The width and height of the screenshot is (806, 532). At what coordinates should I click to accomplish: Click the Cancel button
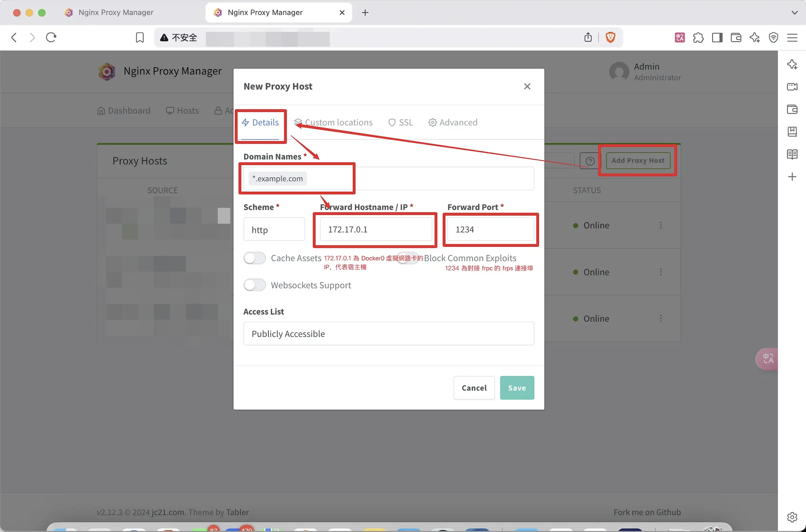474,388
